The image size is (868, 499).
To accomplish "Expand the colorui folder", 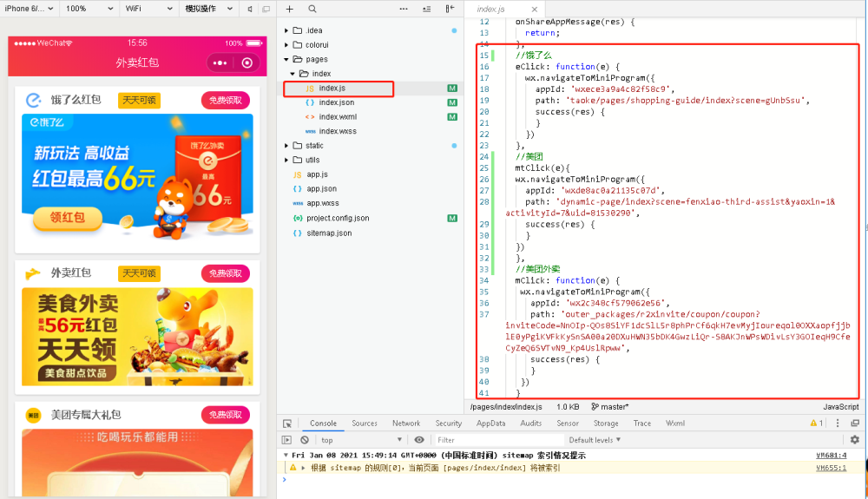I will (x=286, y=45).
